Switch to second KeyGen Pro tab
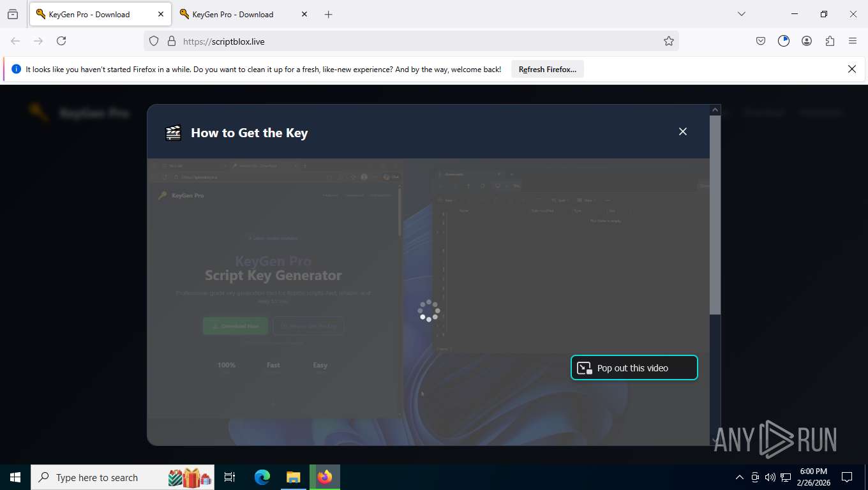 click(x=243, y=14)
